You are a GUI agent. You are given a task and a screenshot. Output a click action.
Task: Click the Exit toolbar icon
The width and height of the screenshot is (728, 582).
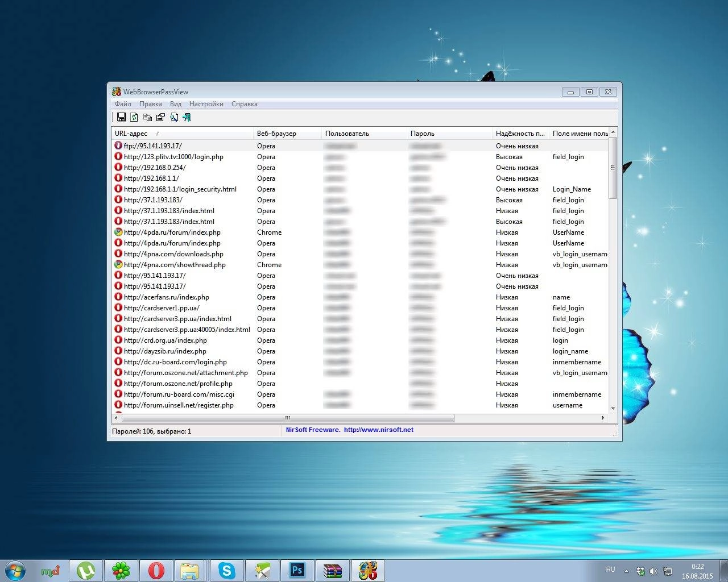[x=187, y=117]
